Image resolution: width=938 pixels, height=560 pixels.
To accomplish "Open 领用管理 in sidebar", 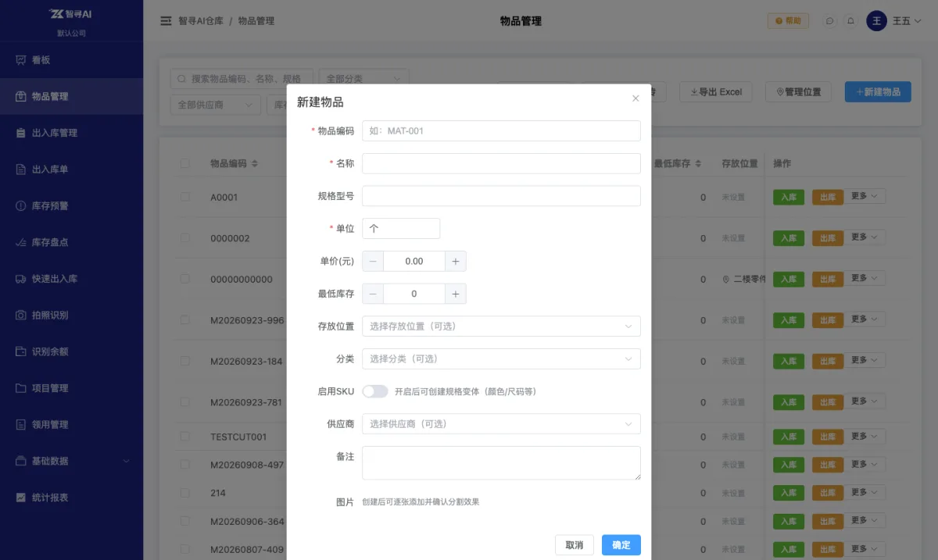I will pos(71,425).
